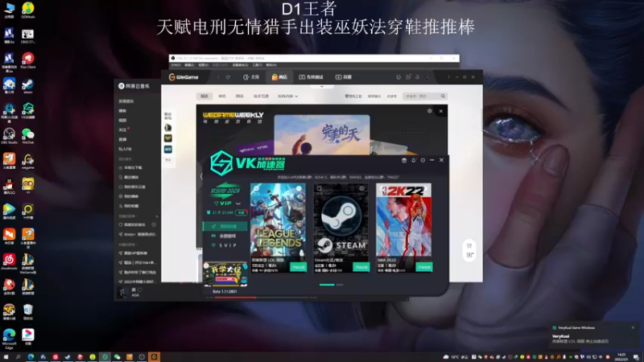Screen dimensions: 644x362
Task: Start acceleration for Steam
Action: pyautogui.click(x=361, y=267)
